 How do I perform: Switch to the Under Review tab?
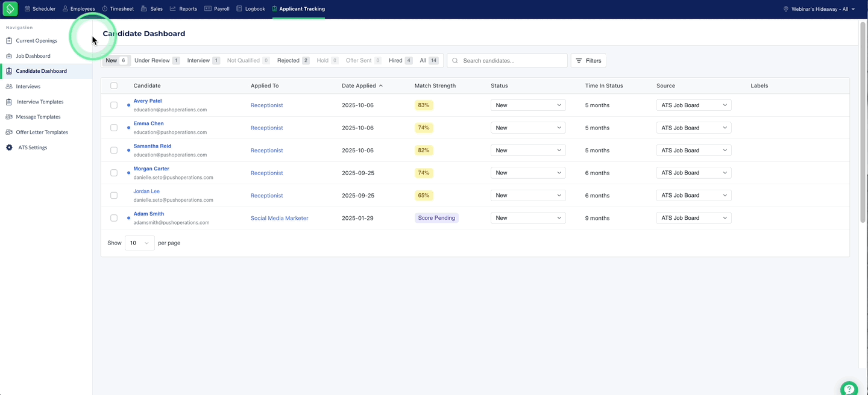[x=157, y=61]
